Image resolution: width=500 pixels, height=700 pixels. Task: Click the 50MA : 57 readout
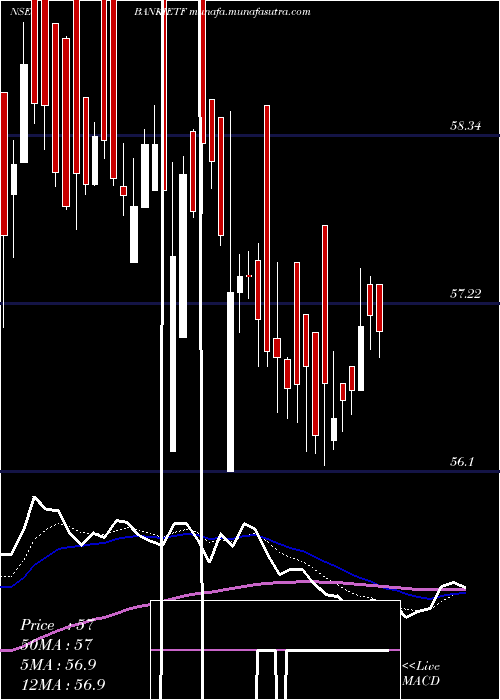pos(56,645)
